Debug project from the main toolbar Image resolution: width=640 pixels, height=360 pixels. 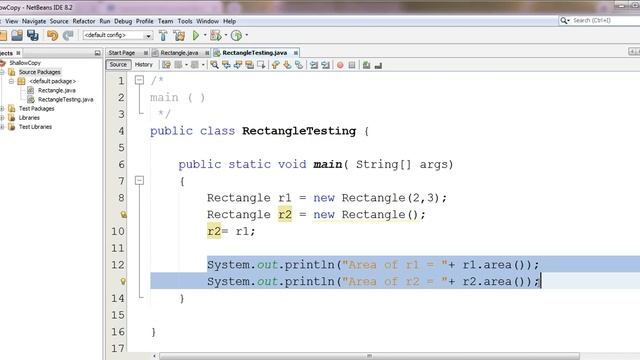coord(215,36)
